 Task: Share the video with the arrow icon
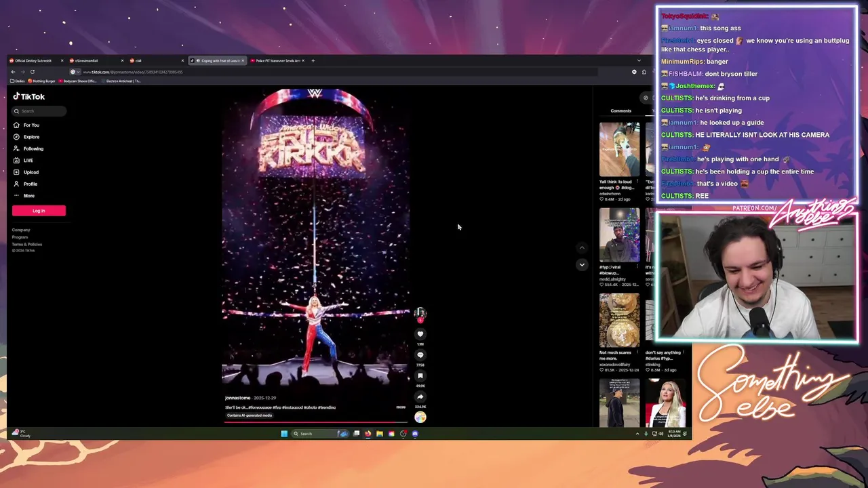(420, 396)
